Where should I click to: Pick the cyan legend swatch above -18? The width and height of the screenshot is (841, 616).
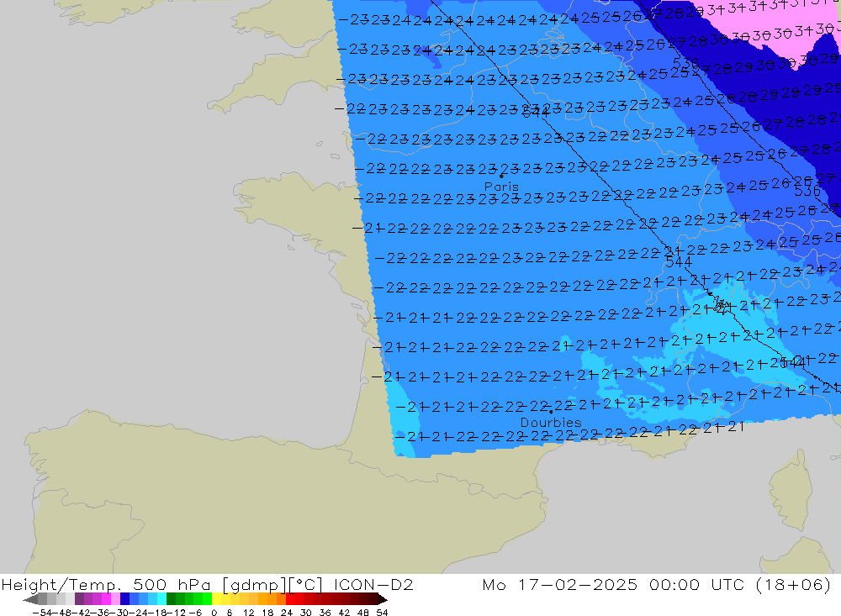click(161, 599)
